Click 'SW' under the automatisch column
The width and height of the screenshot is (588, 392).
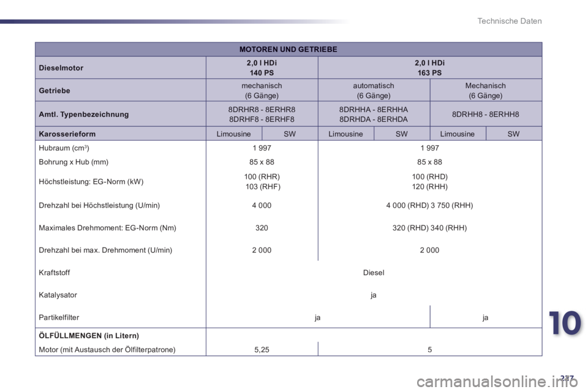(x=402, y=134)
